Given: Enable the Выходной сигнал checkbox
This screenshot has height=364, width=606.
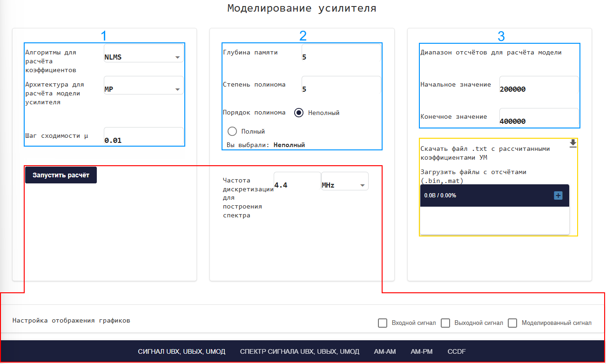Looking at the screenshot, I should pyautogui.click(x=445, y=323).
